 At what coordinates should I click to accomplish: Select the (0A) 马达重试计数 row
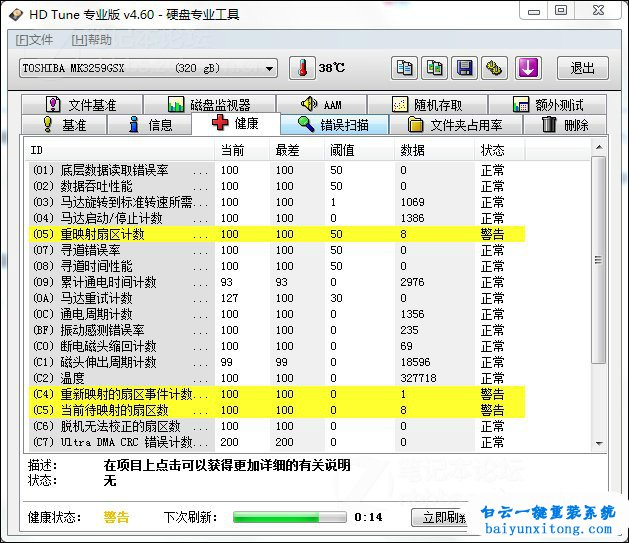276,298
